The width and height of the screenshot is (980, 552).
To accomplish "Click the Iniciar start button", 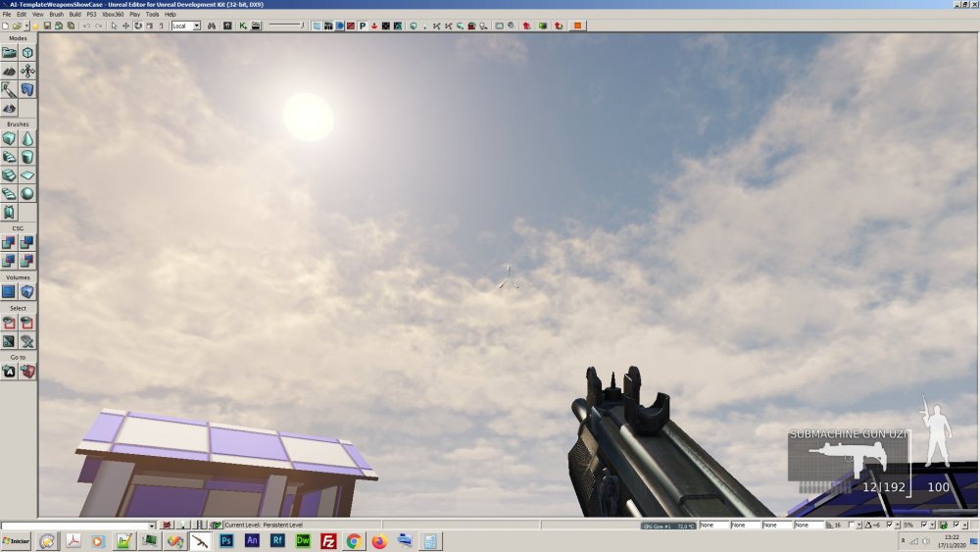I will tap(17, 541).
